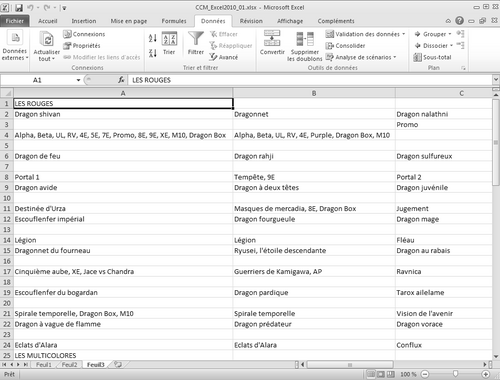Image resolution: width=500 pixels, height=380 pixels.
Task: Select cell containing Dragon sulfureux
Action: [x=444, y=156]
